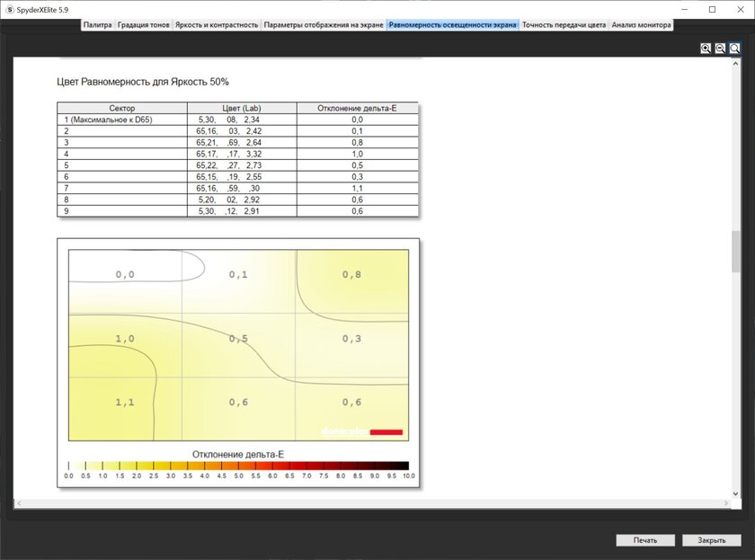
Task: Click Lab value 5,20, 02, 2,92
Action: tap(228, 200)
